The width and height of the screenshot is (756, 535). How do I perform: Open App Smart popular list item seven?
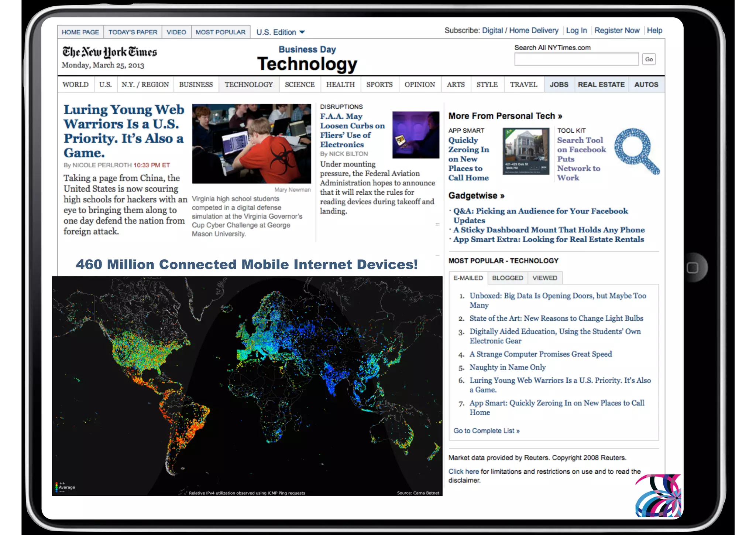tap(557, 408)
